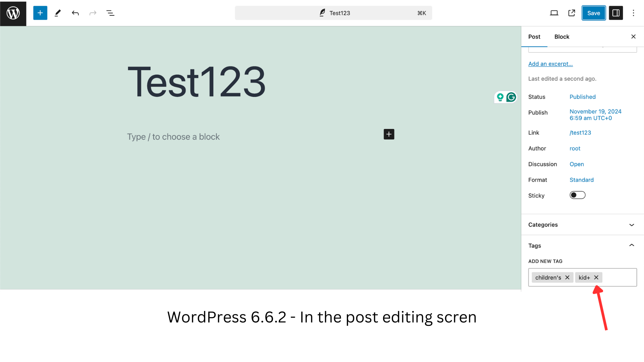The height and width of the screenshot is (362, 644).
Task: Change the Published status
Action: pos(583,97)
